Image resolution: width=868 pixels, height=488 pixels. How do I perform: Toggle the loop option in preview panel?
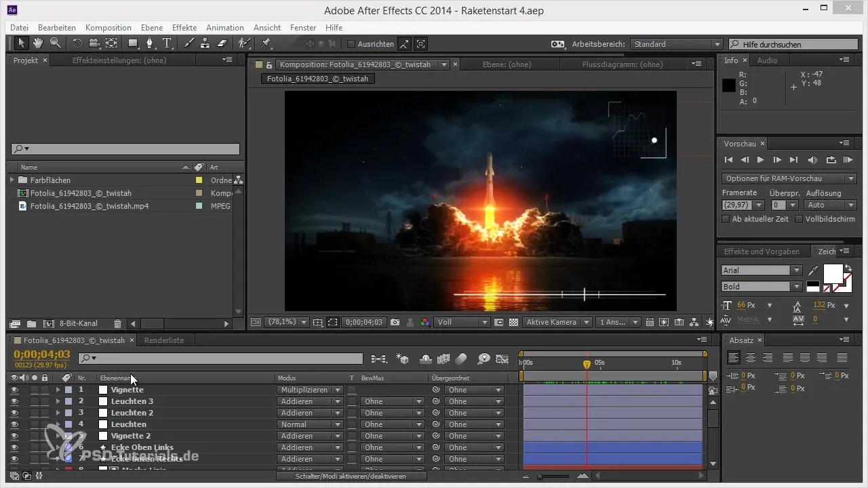point(831,160)
